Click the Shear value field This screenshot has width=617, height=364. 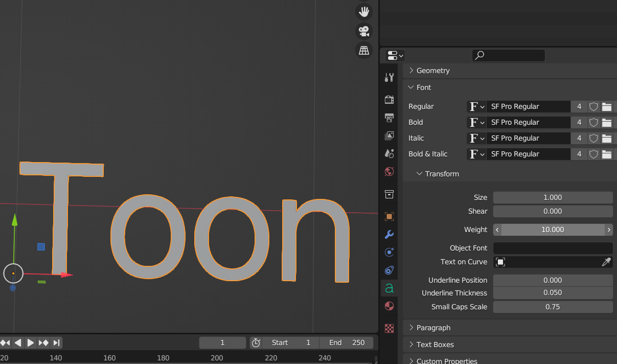click(553, 211)
